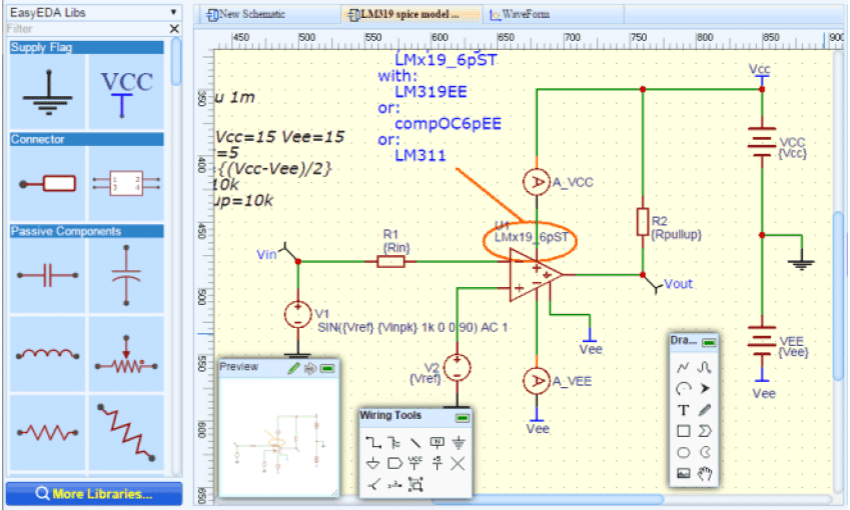This screenshot has height=510, width=850.
Task: Open the EasyEDA Libs dropdown
Action: click(x=173, y=14)
